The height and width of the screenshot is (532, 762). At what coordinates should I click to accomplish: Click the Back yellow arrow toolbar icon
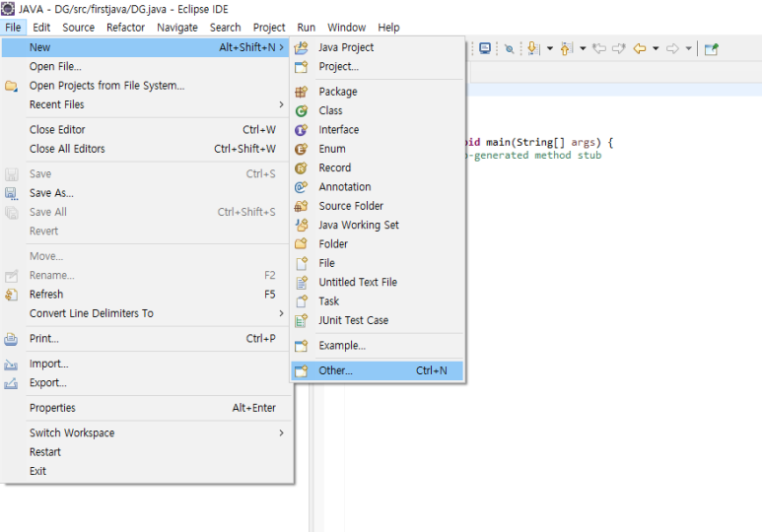[x=640, y=48]
